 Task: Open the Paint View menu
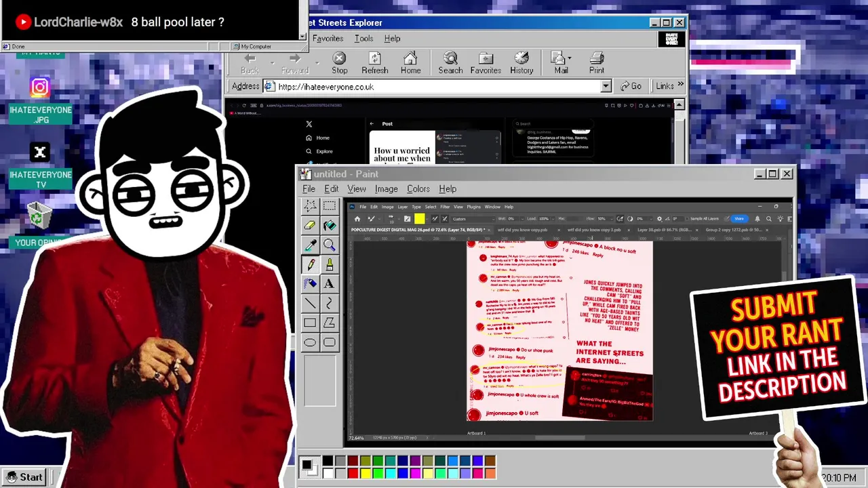[x=357, y=189]
